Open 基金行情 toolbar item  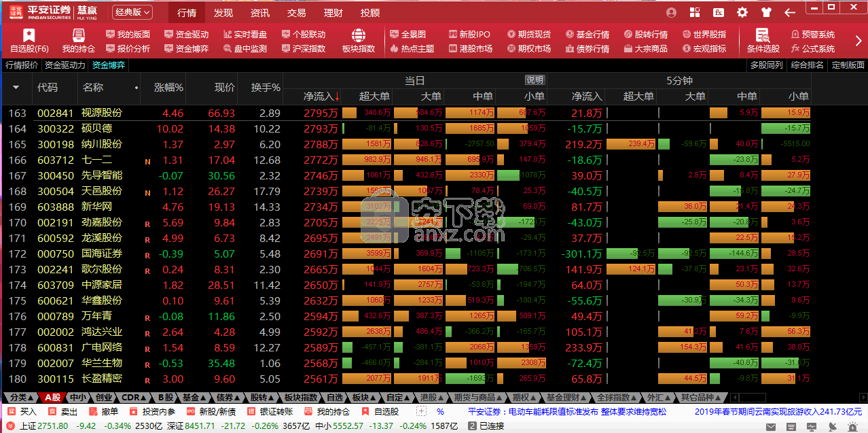coord(587,34)
